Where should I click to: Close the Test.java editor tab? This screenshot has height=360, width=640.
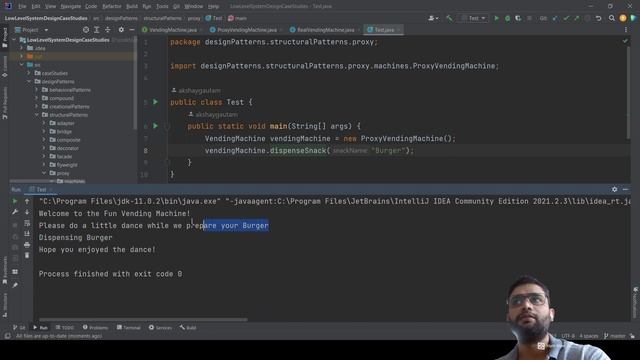399,30
